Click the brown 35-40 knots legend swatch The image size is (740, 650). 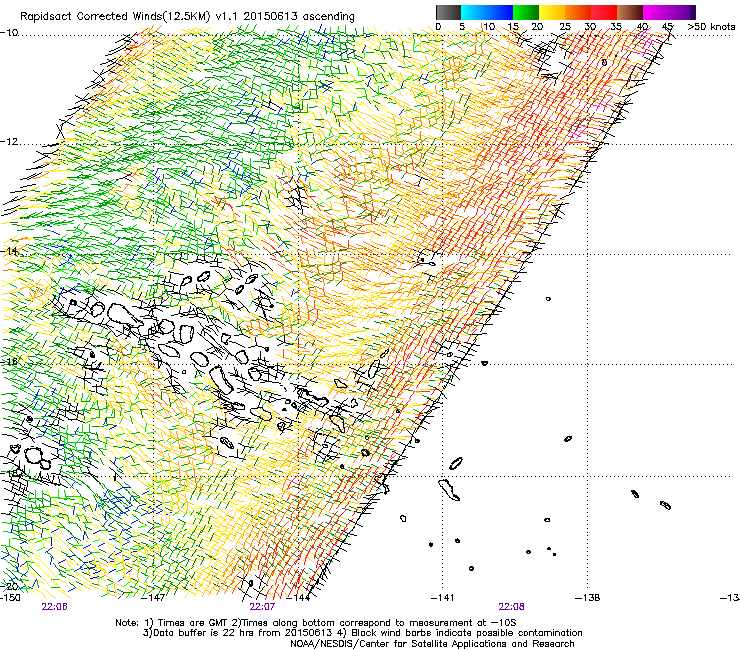[x=630, y=12]
